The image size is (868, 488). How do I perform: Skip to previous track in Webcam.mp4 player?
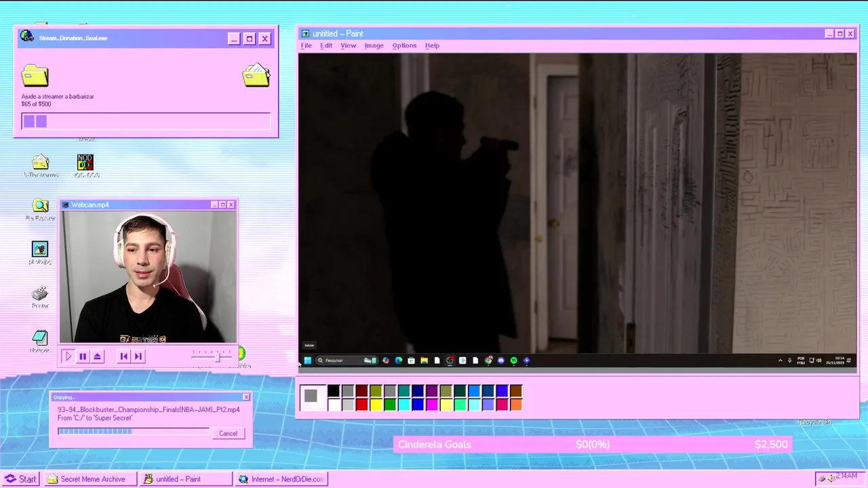click(123, 356)
